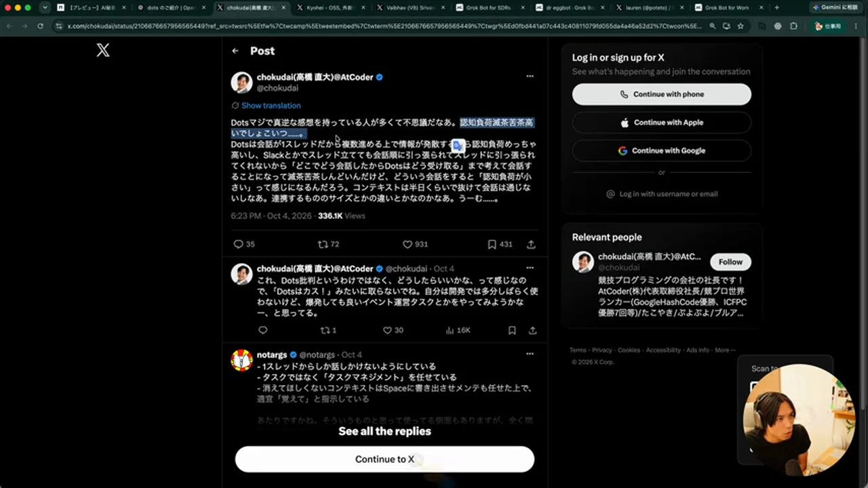Bookmark chokudai's second post

pyautogui.click(x=512, y=330)
